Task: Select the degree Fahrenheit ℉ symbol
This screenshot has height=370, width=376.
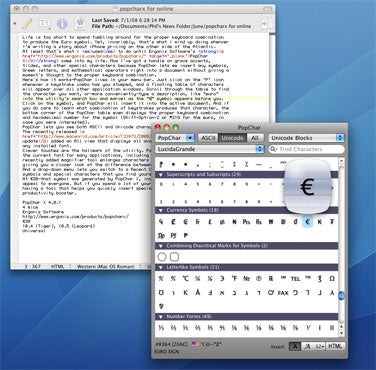Action: tap(234, 279)
